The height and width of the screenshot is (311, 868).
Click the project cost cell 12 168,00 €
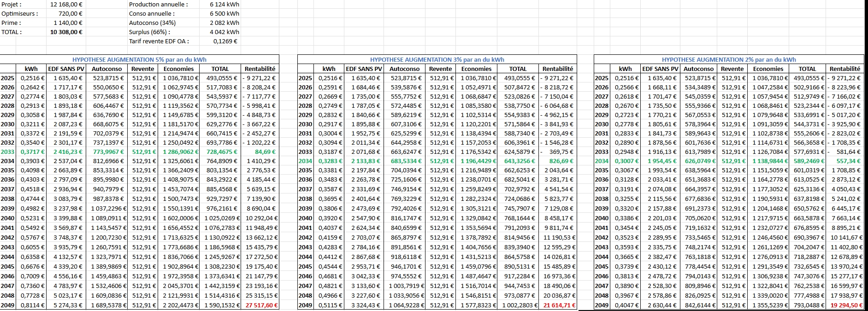(x=66, y=4)
